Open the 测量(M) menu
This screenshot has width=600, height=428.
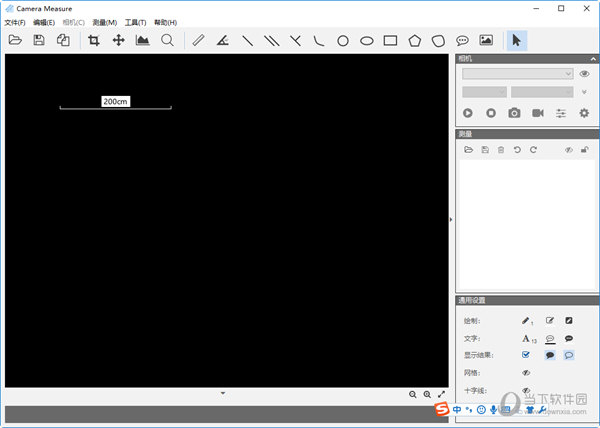[104, 23]
